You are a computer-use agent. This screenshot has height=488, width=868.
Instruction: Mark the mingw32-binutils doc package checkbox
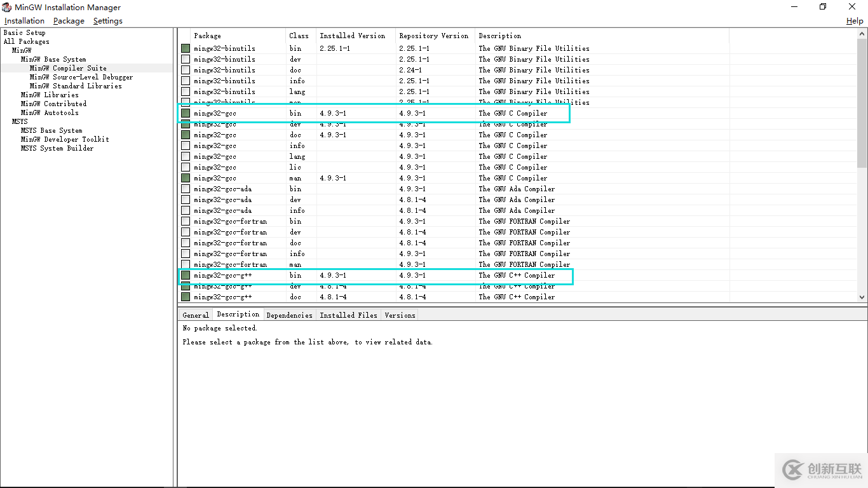click(186, 70)
